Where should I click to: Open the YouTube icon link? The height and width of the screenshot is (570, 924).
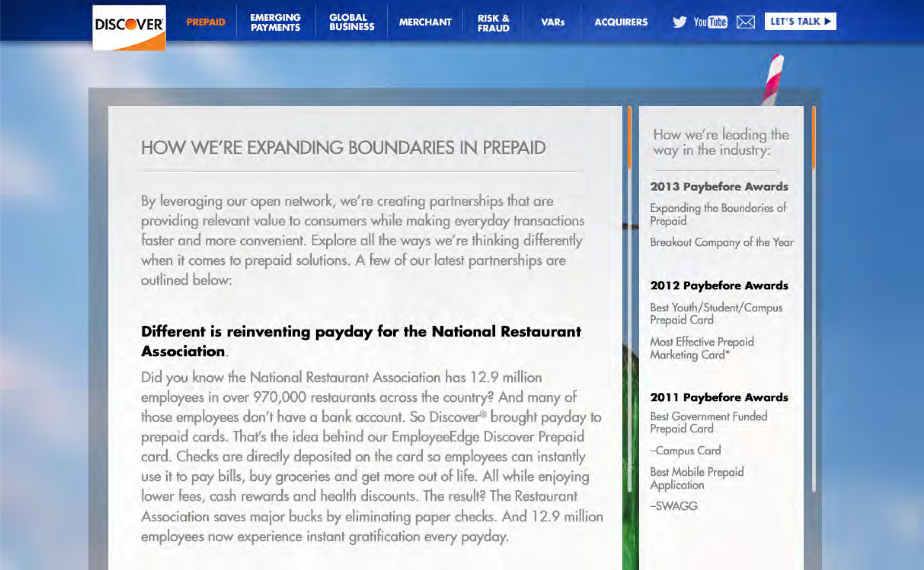[710, 22]
